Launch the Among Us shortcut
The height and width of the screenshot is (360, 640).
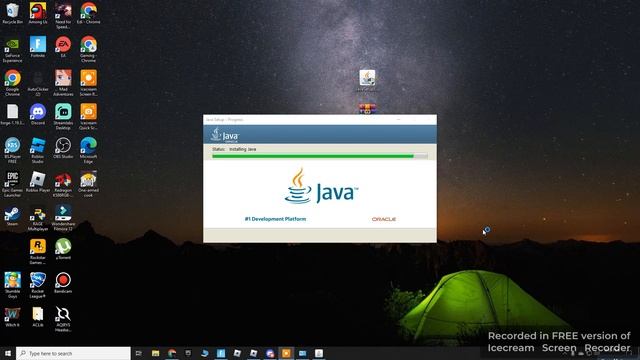tap(38, 13)
